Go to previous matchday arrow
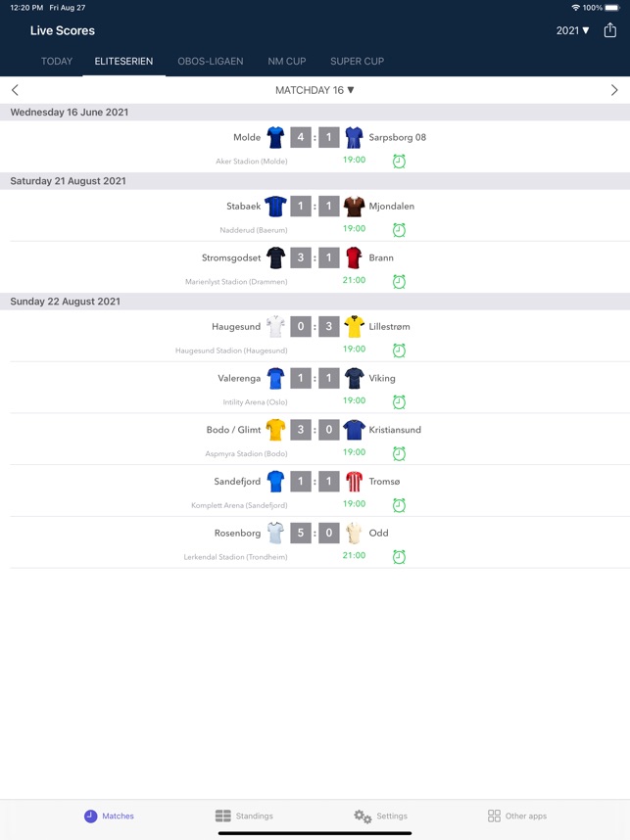Screen dimensions: 630x840 coord(15,90)
